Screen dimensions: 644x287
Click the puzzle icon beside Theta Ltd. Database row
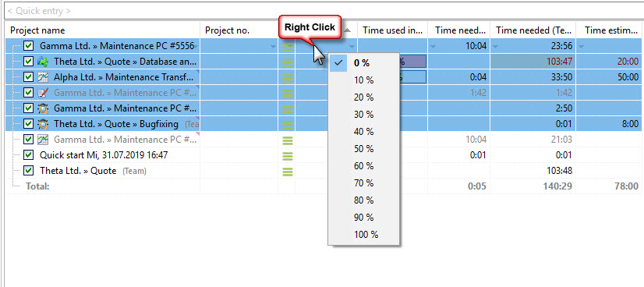tap(43, 62)
